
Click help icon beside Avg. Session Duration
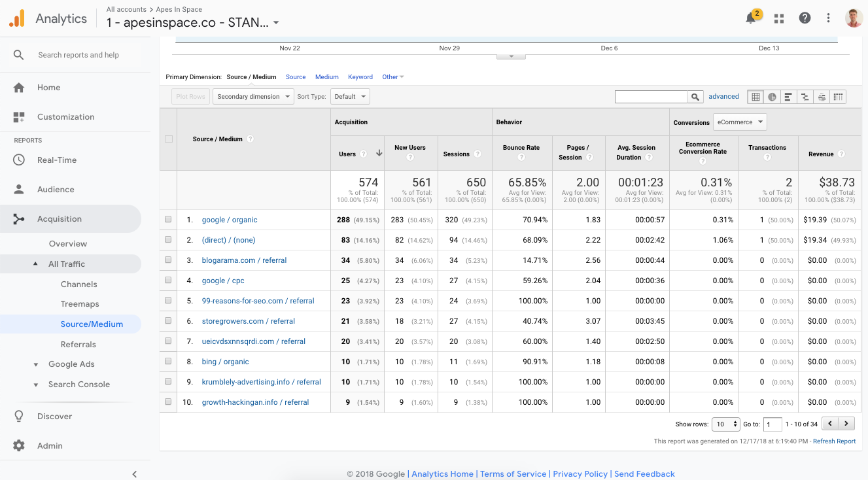pyautogui.click(x=650, y=158)
